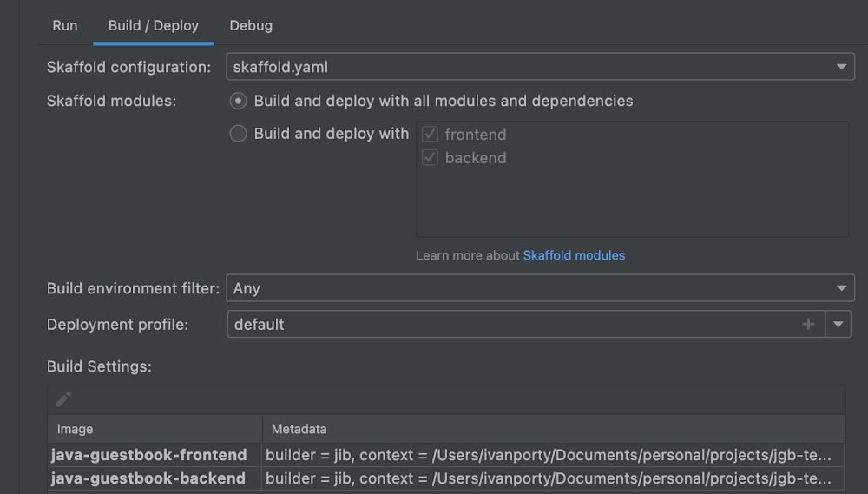Select build with all modules radio button

pyautogui.click(x=238, y=101)
